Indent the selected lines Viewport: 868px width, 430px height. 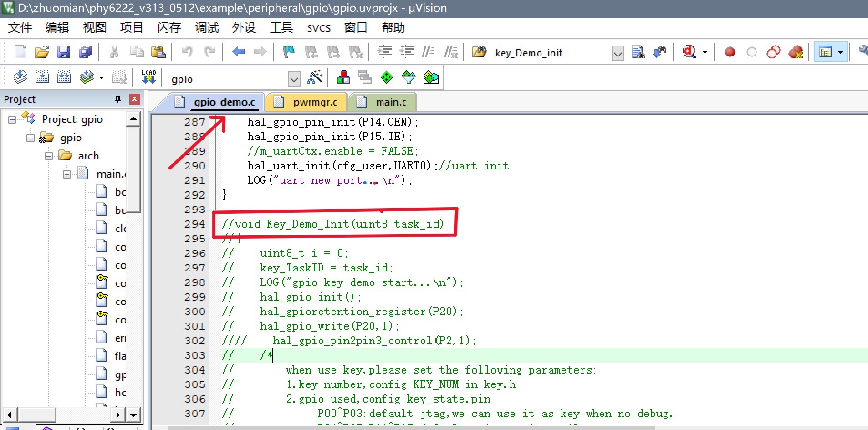coord(385,52)
